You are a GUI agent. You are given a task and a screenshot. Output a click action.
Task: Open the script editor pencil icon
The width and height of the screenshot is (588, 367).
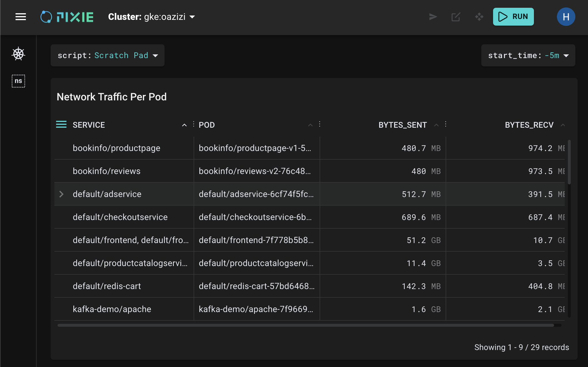pyautogui.click(x=456, y=17)
